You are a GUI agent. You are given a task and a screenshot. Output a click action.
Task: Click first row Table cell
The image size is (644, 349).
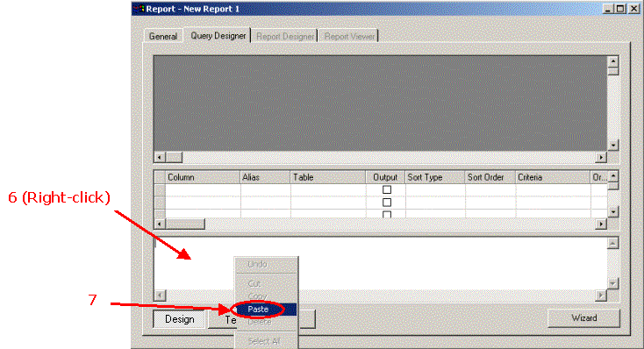pyautogui.click(x=328, y=189)
